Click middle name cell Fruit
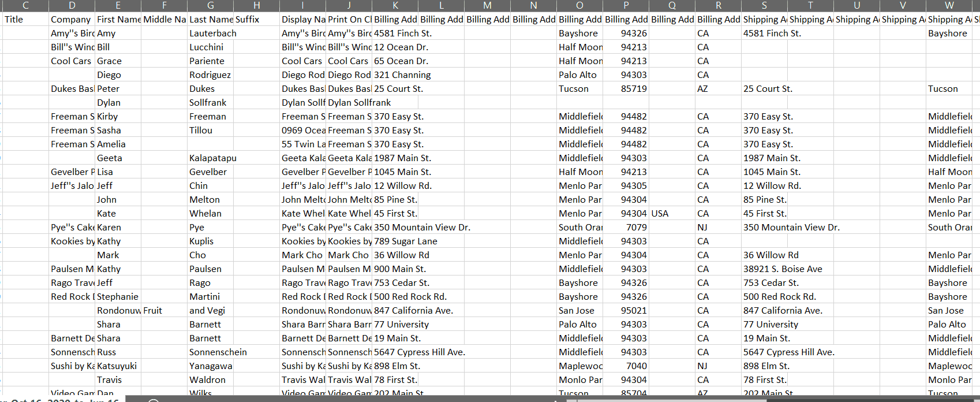Viewport: 980px width, 402px height. tap(164, 310)
